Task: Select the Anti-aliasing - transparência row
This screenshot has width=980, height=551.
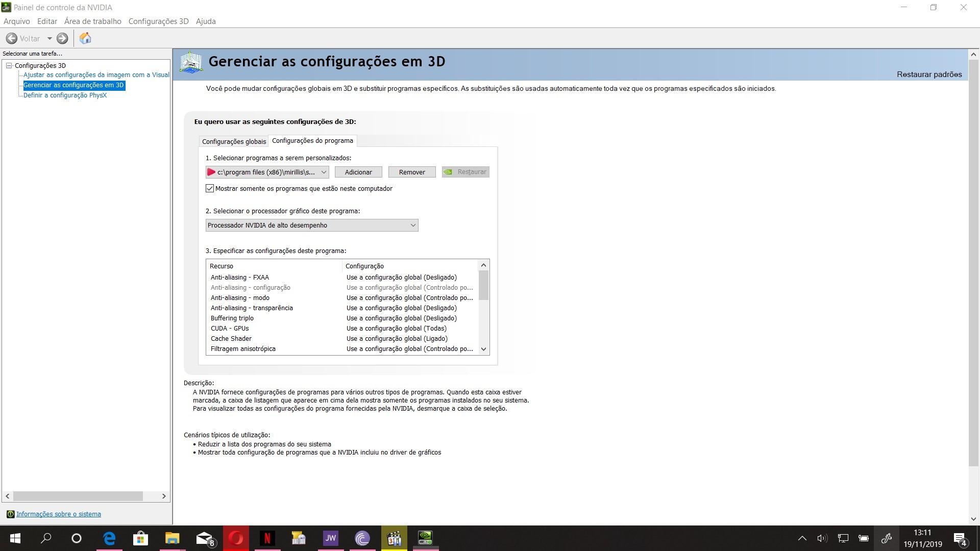Action: pos(342,308)
